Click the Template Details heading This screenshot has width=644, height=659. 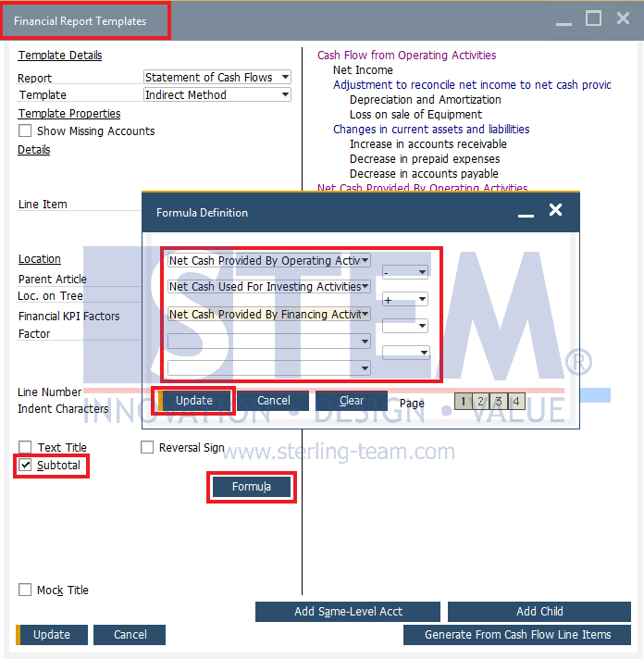[x=60, y=55]
